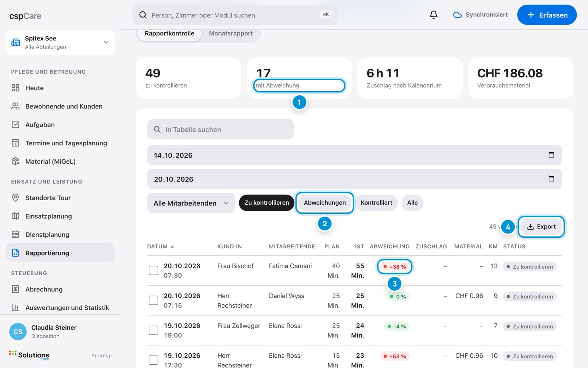588x368 pixels.
Task: Select Rapportierung in sidebar
Action: point(60,253)
